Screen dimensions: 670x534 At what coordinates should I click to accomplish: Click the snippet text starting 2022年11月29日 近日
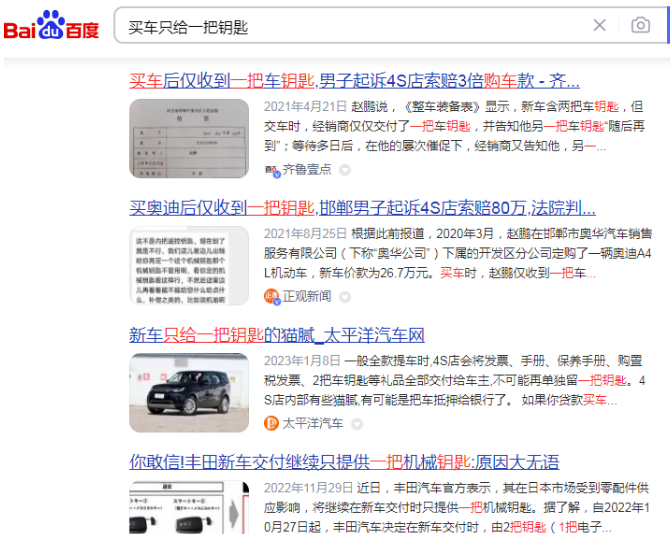pyautogui.click(x=456, y=507)
